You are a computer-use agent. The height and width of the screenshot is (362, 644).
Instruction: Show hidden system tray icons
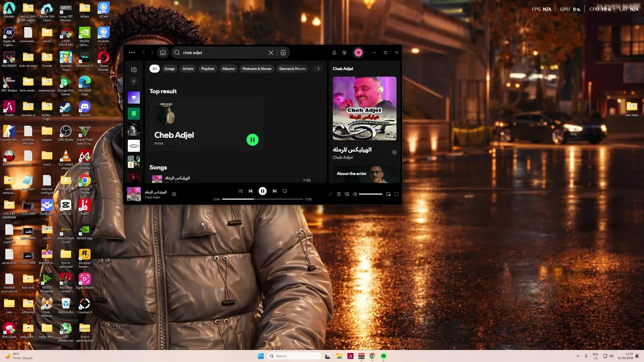point(578,356)
